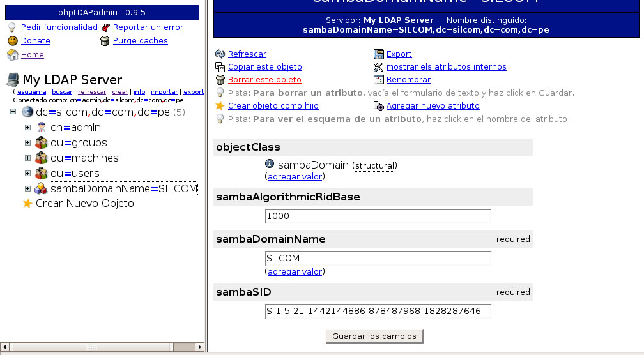The image size is (644, 355).
Task: Click the Renombrar icon
Action: point(379,80)
